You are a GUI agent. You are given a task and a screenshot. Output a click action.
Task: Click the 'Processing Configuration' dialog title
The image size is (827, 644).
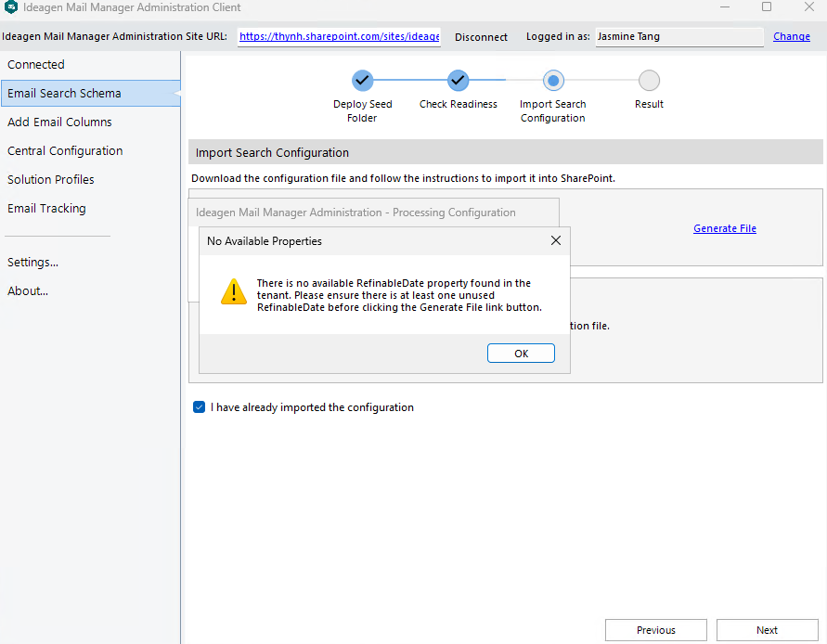click(355, 213)
